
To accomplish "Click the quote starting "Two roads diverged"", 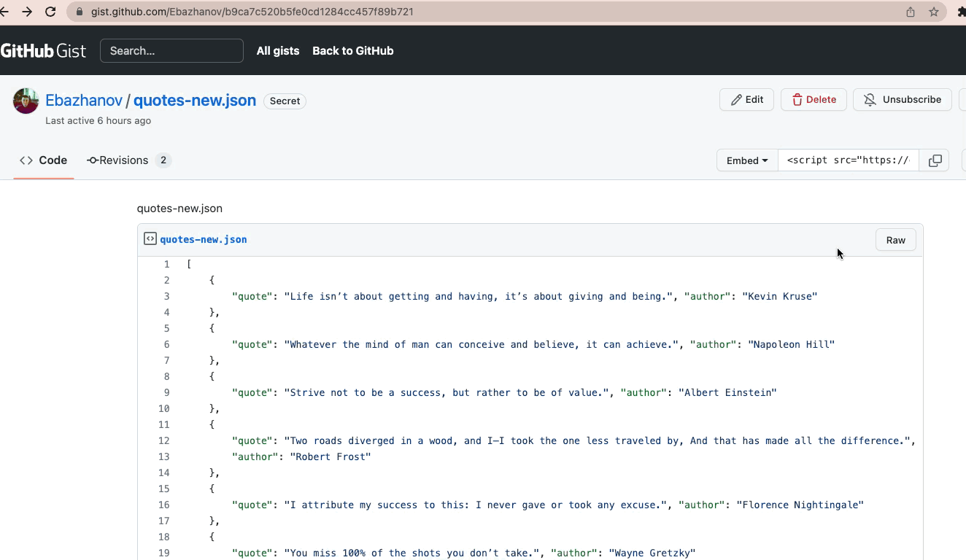I will 597,440.
